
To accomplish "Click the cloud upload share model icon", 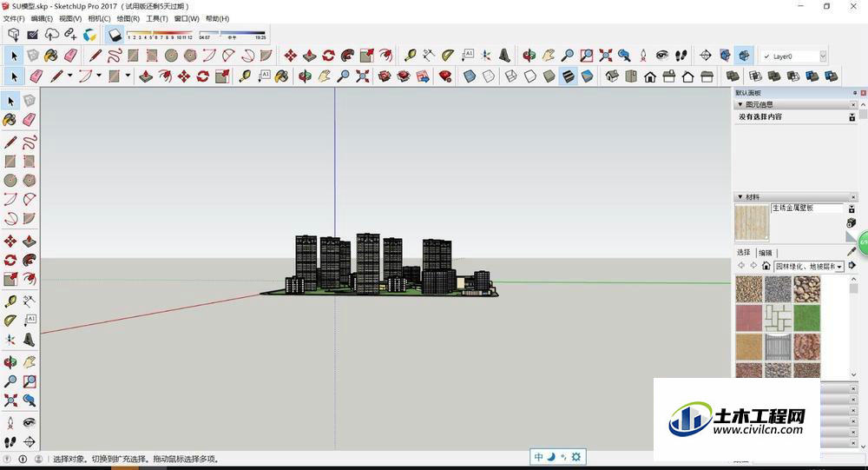I will (x=51, y=35).
